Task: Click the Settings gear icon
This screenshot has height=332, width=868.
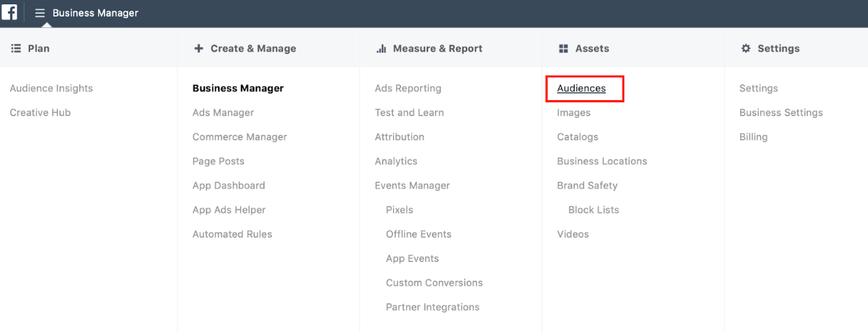Action: [x=745, y=48]
